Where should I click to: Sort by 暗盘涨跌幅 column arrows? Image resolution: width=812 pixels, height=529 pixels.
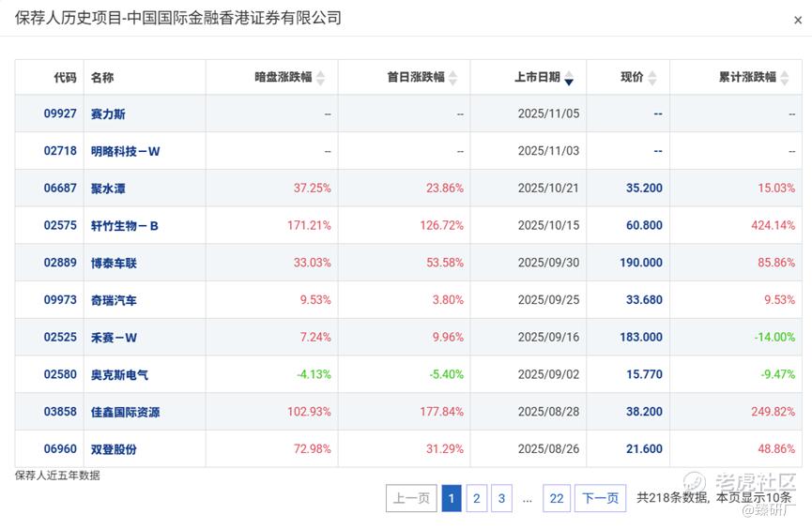tap(320, 78)
